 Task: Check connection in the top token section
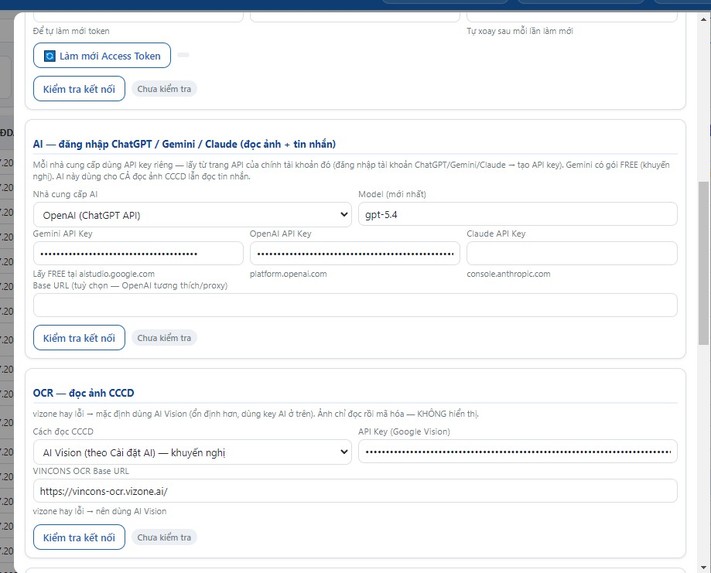79,89
